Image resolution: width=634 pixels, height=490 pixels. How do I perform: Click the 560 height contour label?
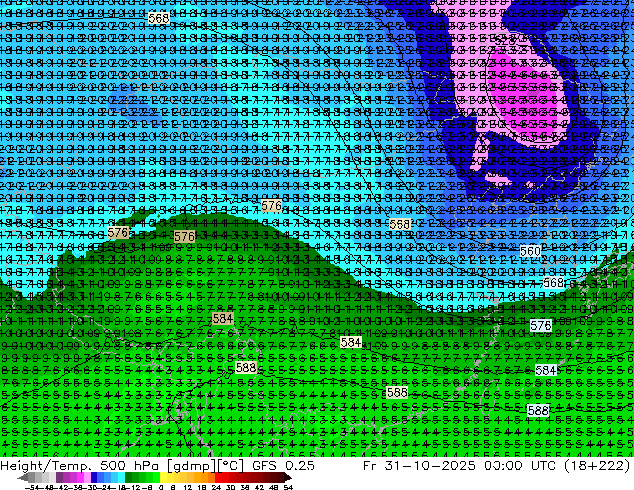[x=530, y=251]
